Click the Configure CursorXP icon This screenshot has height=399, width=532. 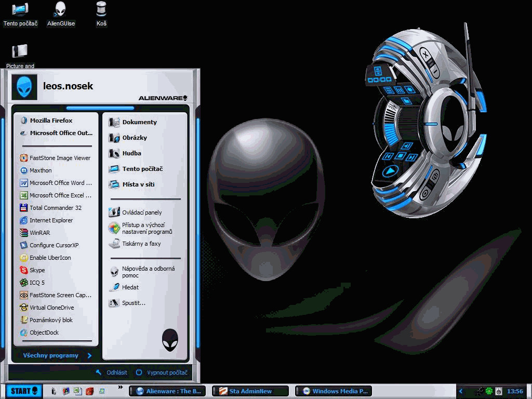[23, 245]
